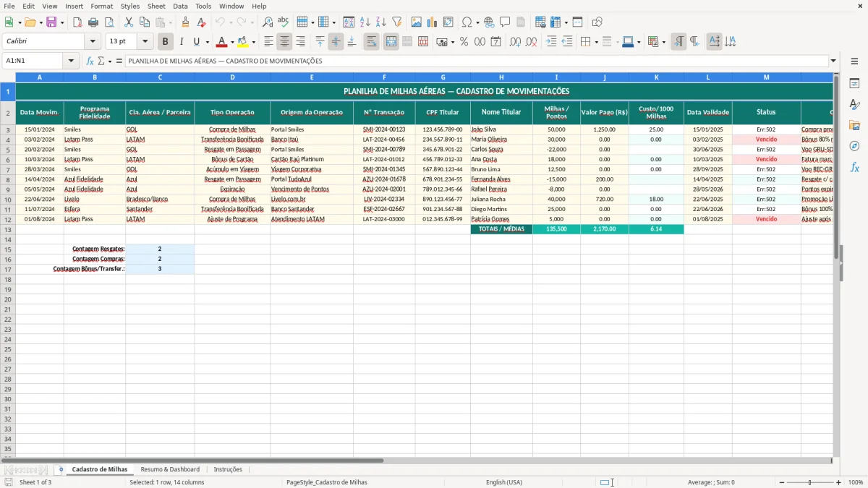868x488 pixels.
Task: Print the spreadsheet with the printer icon
Action: (93, 22)
